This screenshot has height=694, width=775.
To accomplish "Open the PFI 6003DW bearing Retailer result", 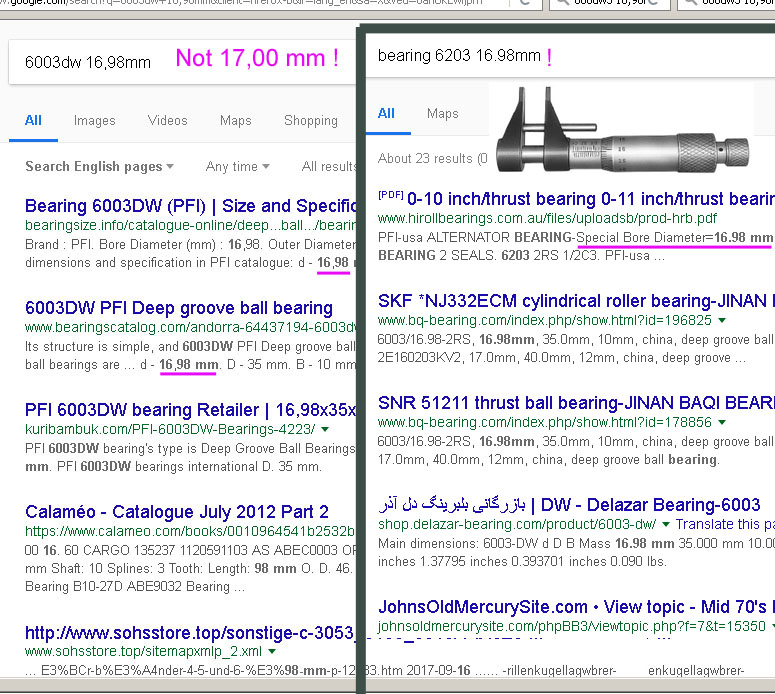I will click(190, 409).
